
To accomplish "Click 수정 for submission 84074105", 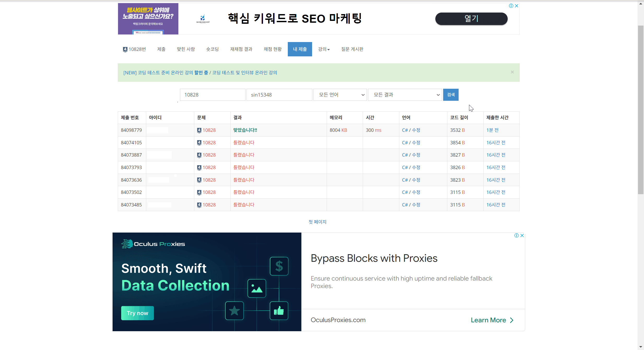I will click(416, 143).
